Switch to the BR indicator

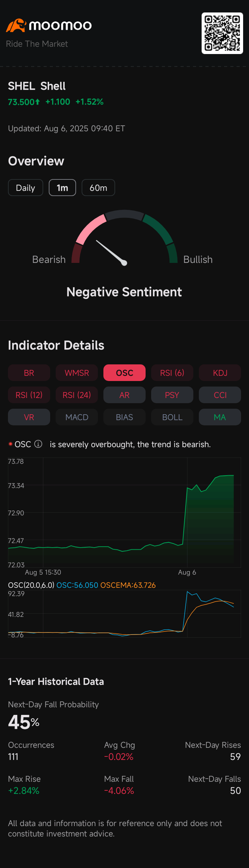coord(29,373)
